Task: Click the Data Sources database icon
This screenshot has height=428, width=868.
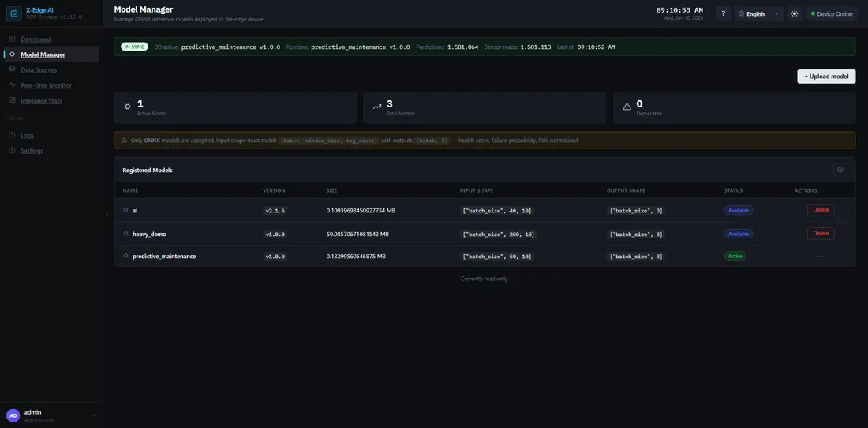Action: click(12, 69)
